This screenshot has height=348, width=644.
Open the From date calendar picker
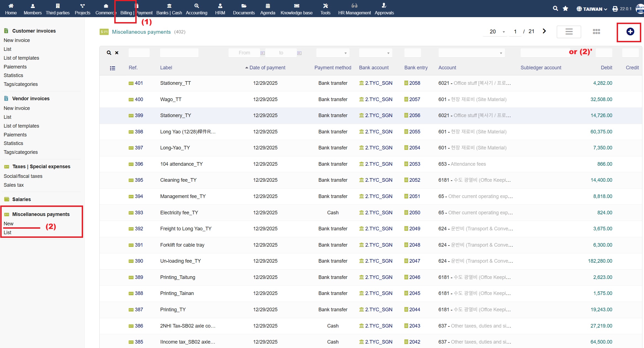click(x=263, y=53)
